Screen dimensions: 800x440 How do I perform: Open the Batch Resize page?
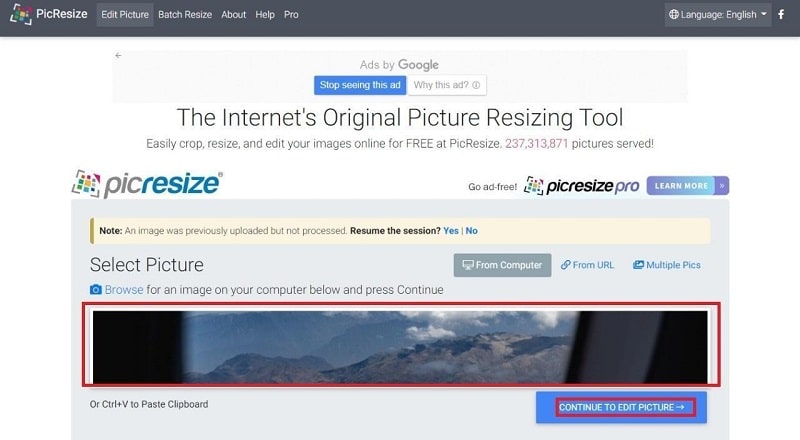(x=185, y=14)
